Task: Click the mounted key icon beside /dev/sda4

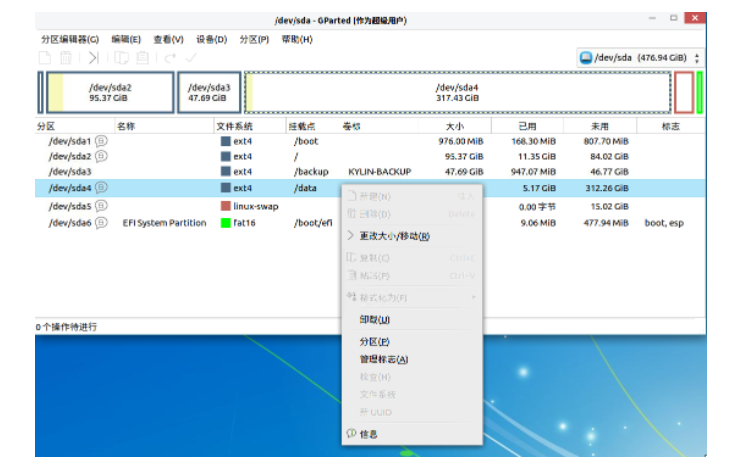Action: pos(101,187)
